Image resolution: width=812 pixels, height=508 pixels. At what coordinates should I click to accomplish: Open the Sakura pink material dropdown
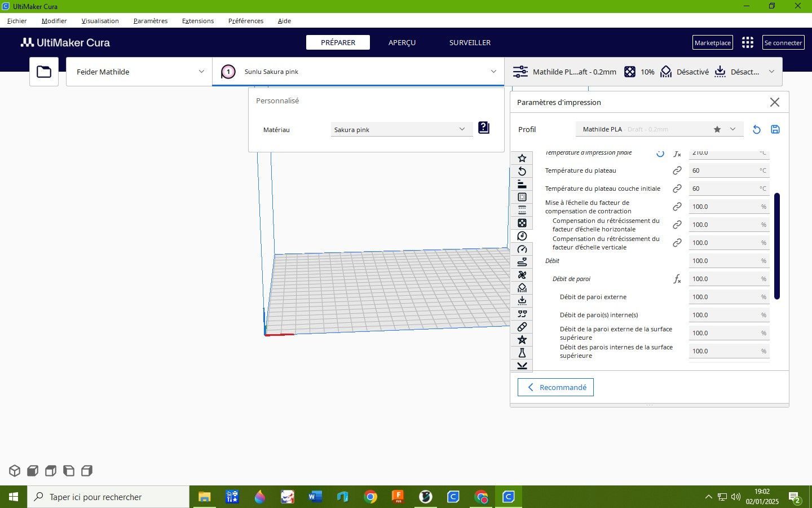click(x=401, y=129)
